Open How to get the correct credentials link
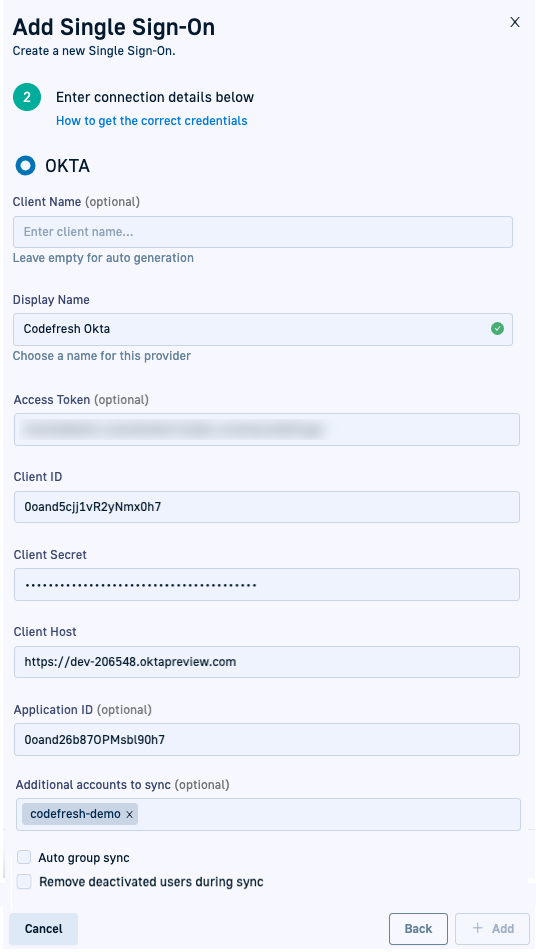 (152, 121)
